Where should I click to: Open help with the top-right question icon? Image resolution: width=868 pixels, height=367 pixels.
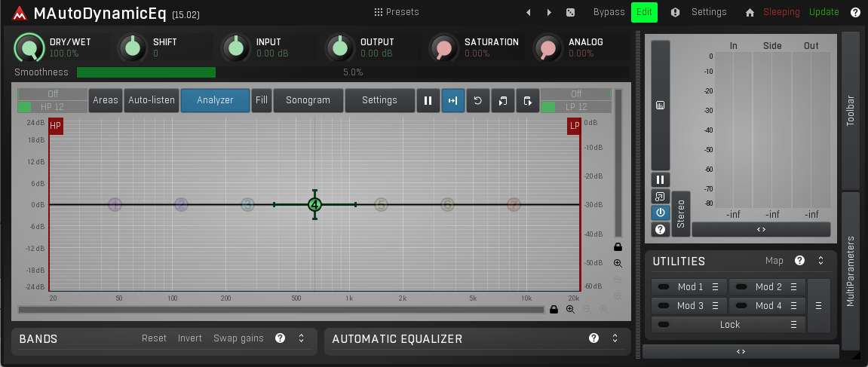[855, 12]
